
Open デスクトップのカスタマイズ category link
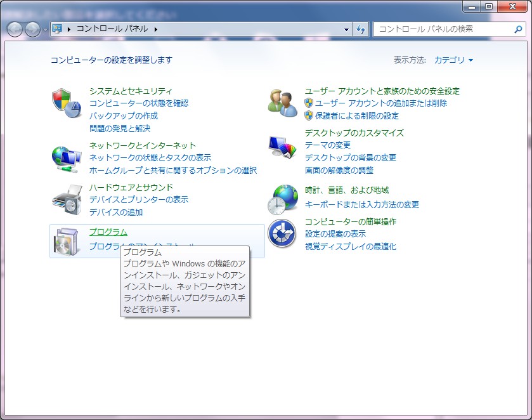[354, 133]
